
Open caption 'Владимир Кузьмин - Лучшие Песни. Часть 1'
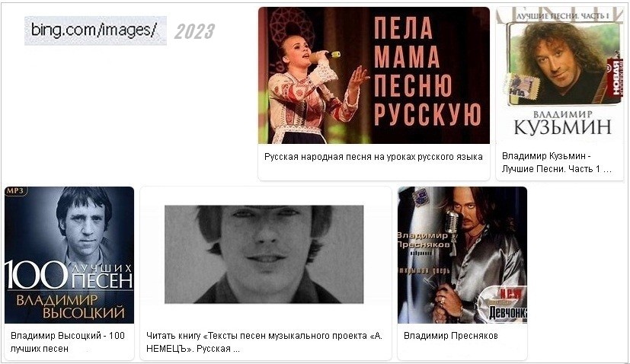click(556, 162)
